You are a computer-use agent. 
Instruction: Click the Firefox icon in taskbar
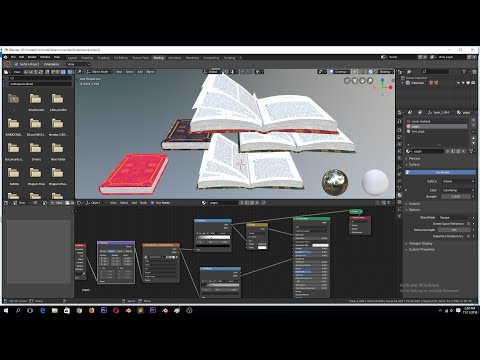click(91, 310)
